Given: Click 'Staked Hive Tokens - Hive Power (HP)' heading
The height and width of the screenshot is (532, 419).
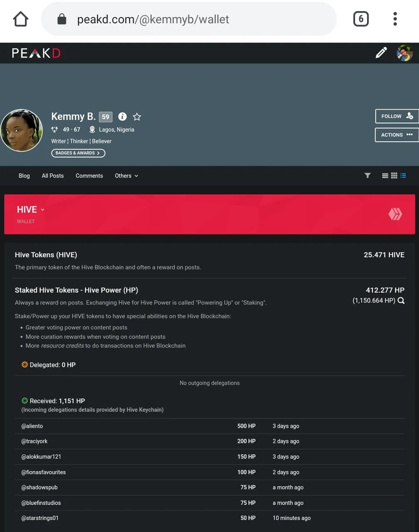Looking at the screenshot, I should [76, 290].
